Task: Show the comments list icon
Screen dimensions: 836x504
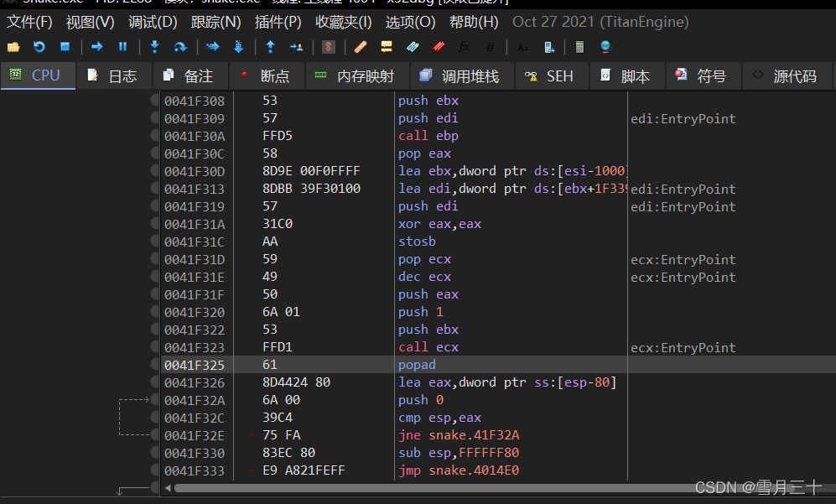Action: pyautogui.click(x=387, y=47)
